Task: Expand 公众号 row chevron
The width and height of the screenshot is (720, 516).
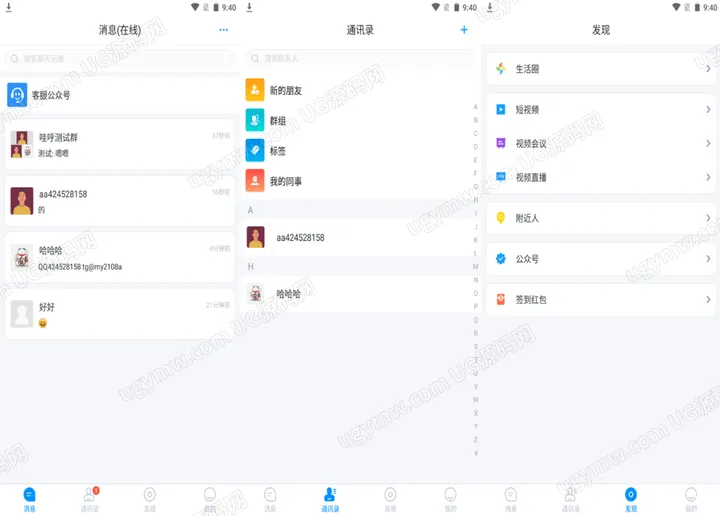Action: click(708, 259)
